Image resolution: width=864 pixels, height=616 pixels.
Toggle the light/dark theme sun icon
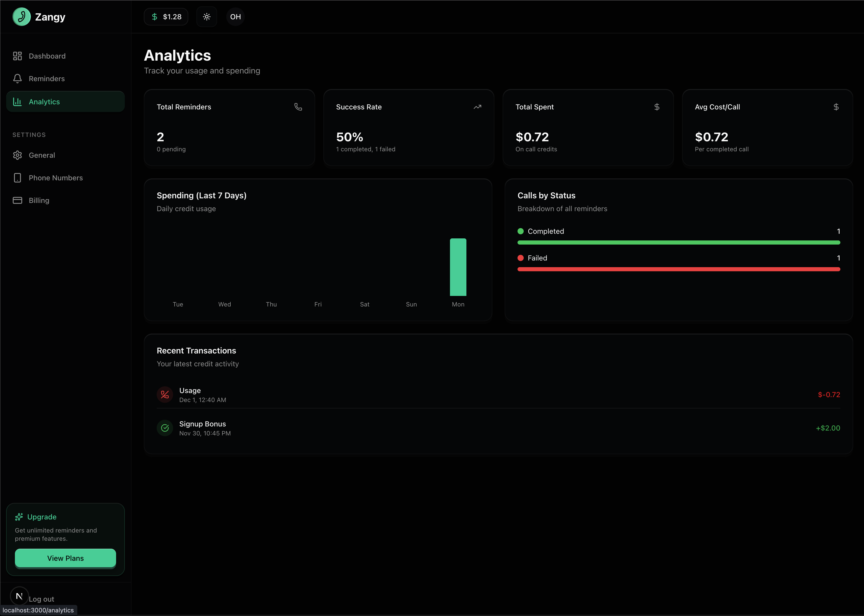pos(207,17)
